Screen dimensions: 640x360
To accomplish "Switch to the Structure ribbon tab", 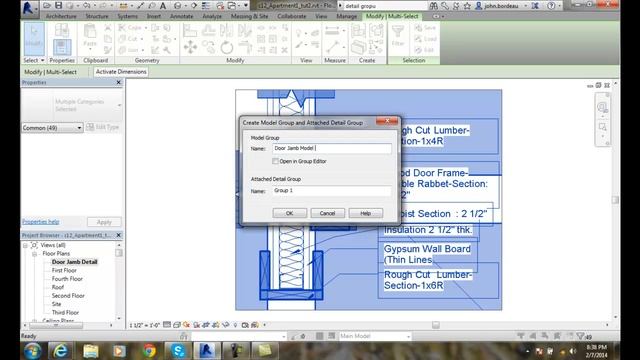I will (x=97, y=16).
